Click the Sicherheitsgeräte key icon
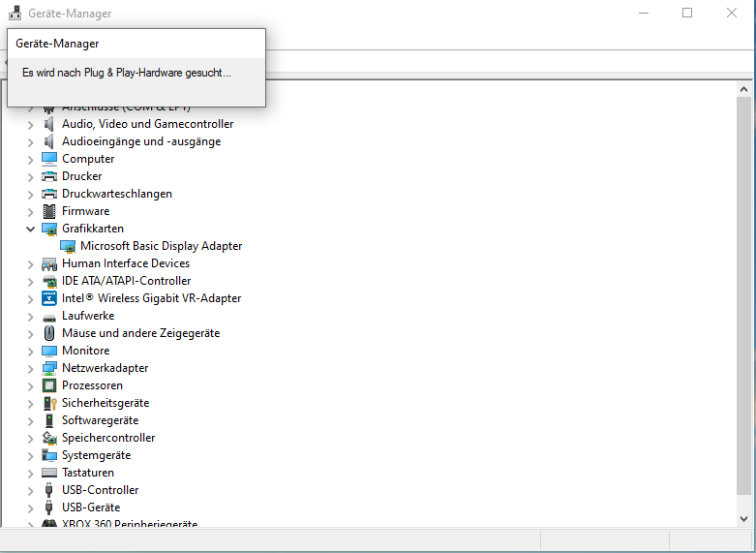This screenshot has width=756, height=553. point(49,403)
